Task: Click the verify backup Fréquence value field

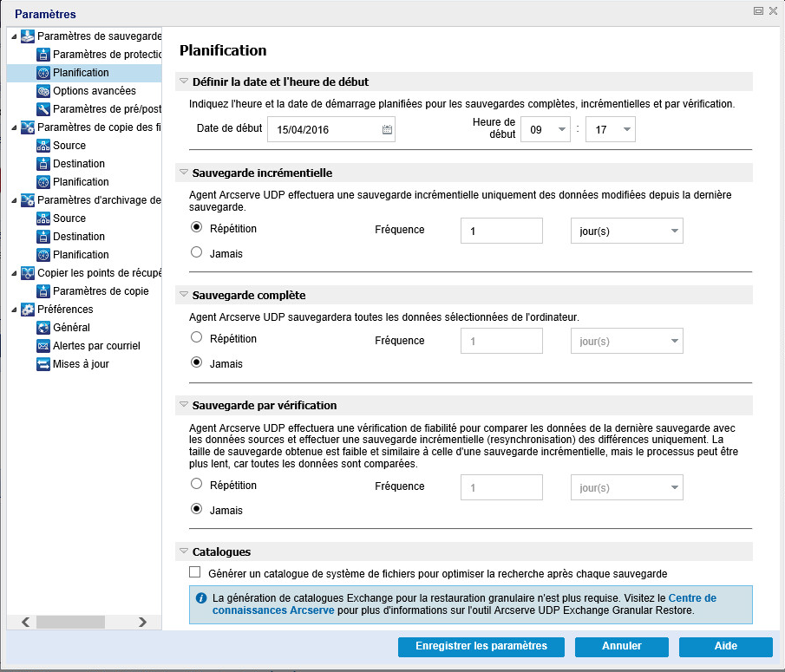Action: tap(501, 487)
